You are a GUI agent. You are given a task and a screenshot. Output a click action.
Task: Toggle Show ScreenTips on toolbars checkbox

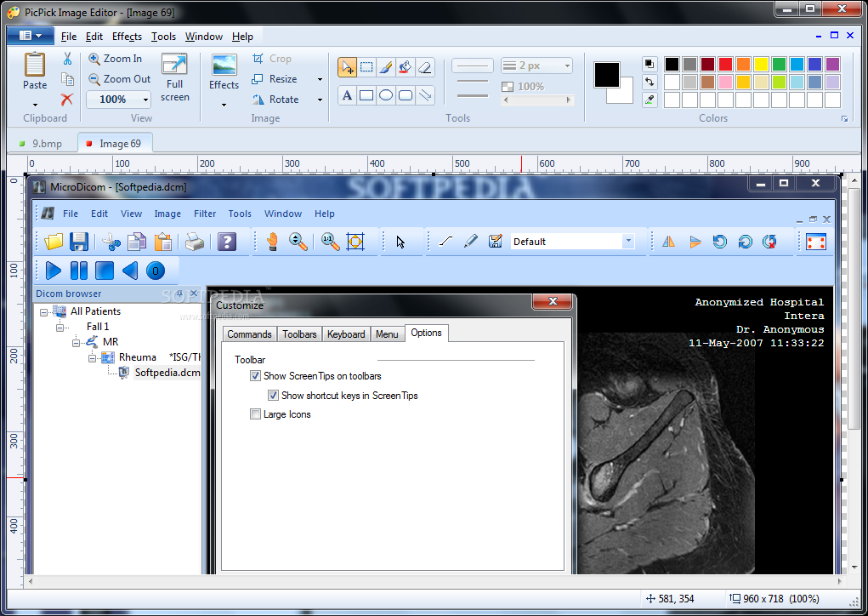pyautogui.click(x=255, y=376)
